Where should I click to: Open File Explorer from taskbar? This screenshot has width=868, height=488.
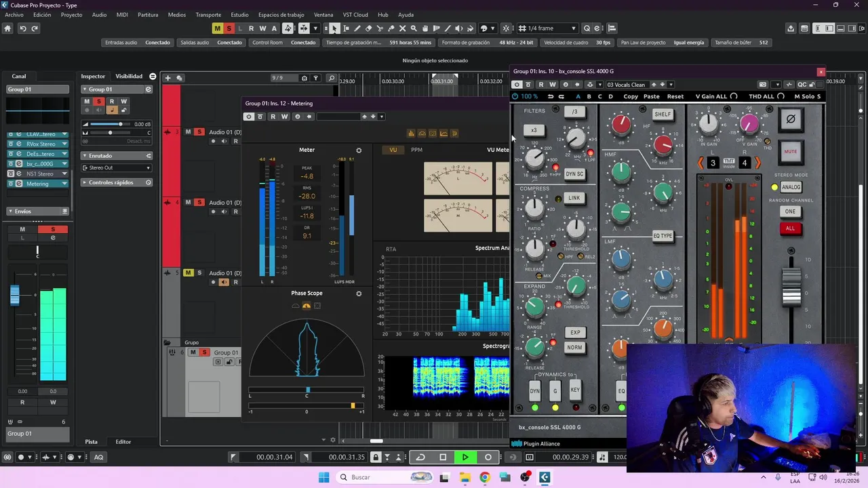click(x=465, y=477)
